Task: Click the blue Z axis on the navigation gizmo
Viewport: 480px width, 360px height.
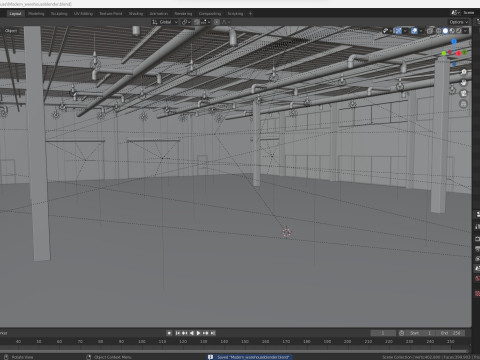Action: click(x=454, y=41)
